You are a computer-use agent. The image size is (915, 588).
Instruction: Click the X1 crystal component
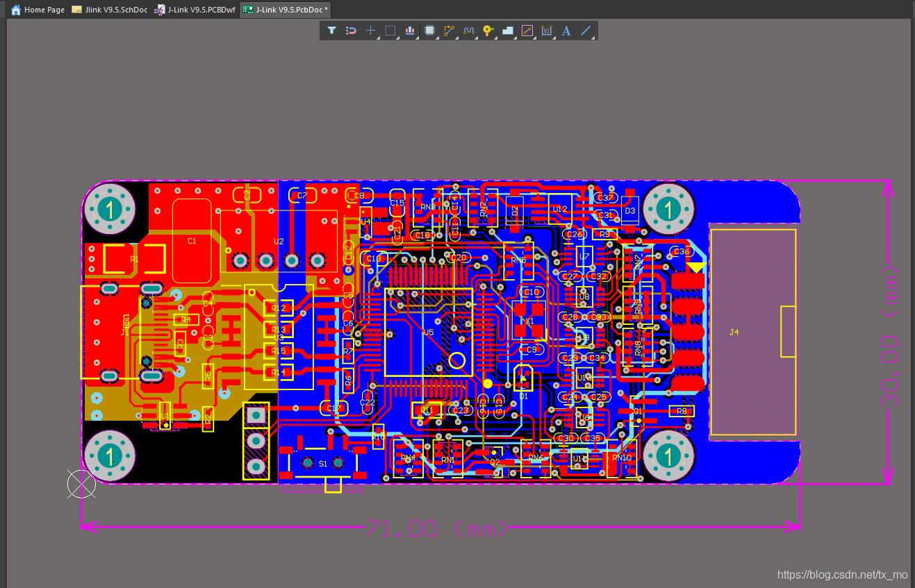pyautogui.click(x=529, y=321)
